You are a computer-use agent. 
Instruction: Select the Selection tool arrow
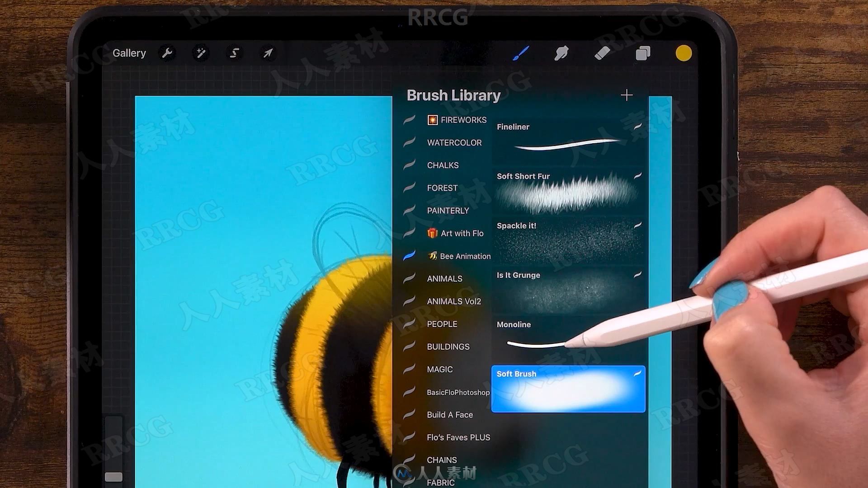point(268,53)
